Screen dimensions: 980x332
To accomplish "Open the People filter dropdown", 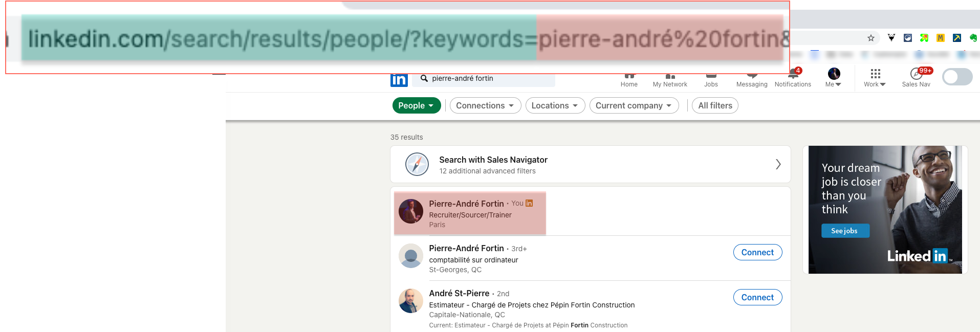I will [x=416, y=105].
